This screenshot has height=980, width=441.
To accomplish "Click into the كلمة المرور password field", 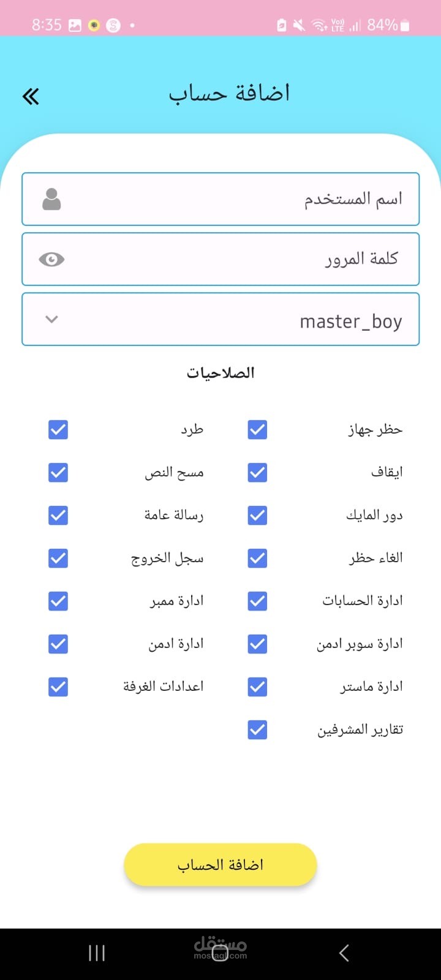I will point(245,259).
